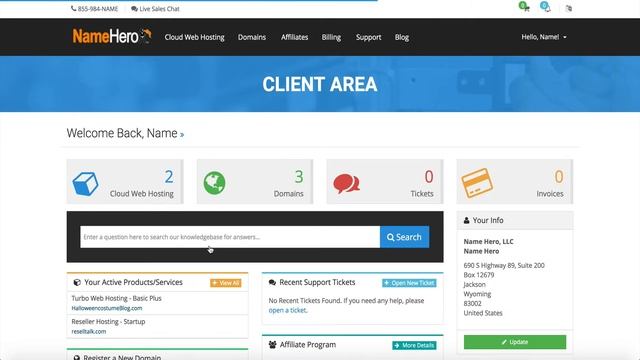This screenshot has width=640, height=360.
Task: Open the Domains navigation menu
Action: [x=252, y=37]
